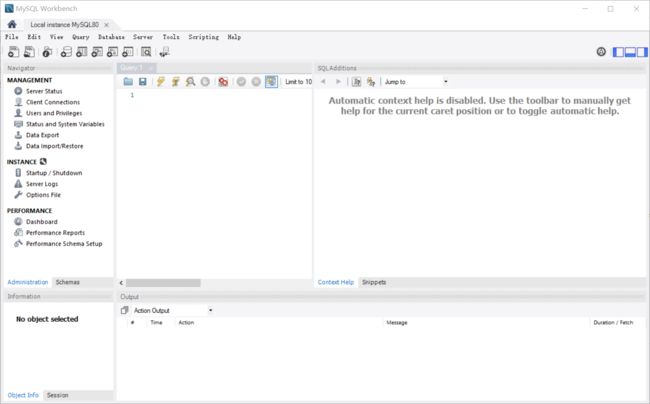Toggle the right sidebar panel visibility
650x404 pixels.
[642, 52]
